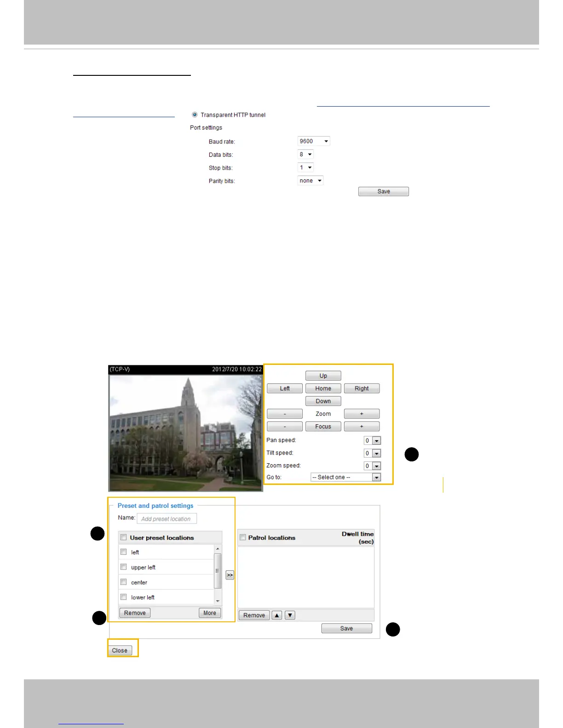Click the Focus auto button
563x728 pixels.
click(323, 427)
